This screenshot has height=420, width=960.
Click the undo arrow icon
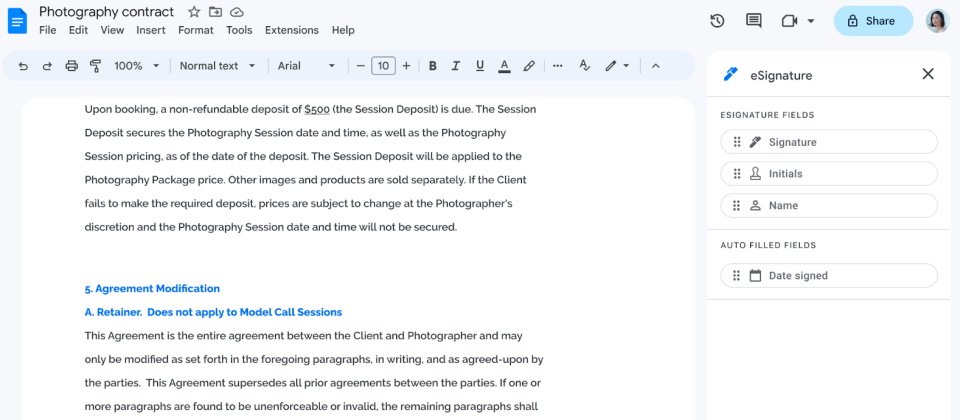(23, 66)
